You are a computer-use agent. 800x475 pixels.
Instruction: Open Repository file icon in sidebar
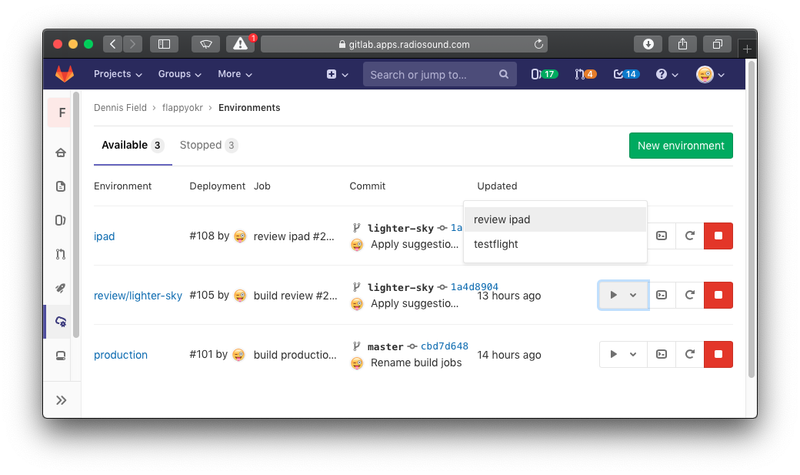(61, 186)
